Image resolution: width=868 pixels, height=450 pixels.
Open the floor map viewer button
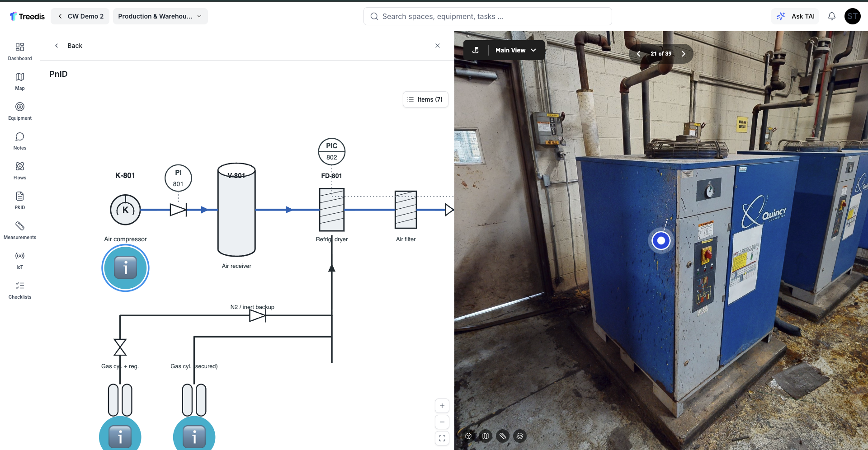click(x=486, y=436)
